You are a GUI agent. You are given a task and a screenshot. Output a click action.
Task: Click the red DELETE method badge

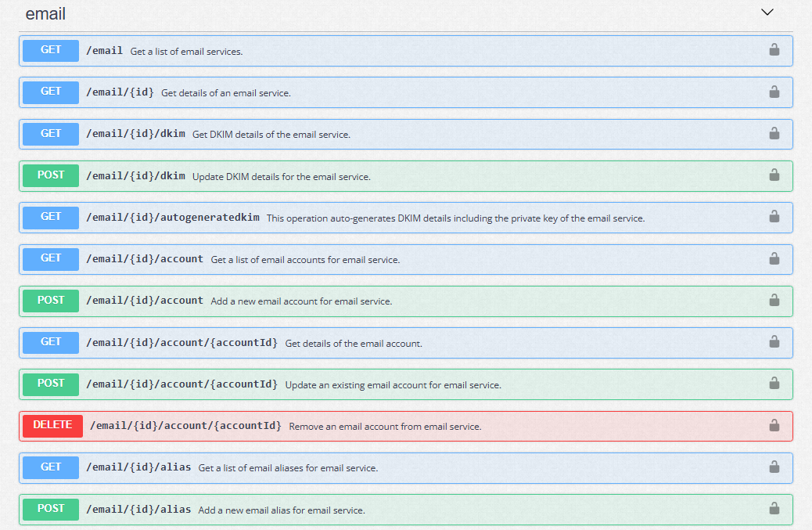point(53,426)
